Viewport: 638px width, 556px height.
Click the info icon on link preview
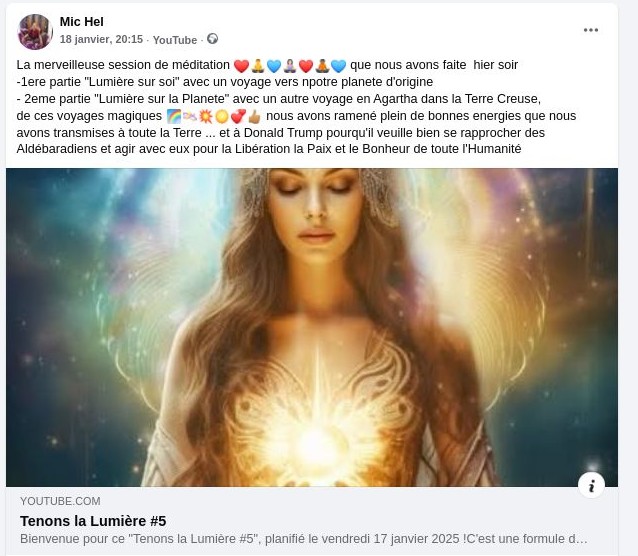click(x=591, y=485)
